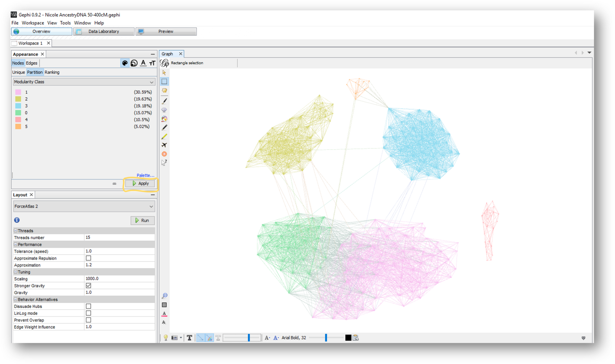Click the label attributes configuration icon
The width and height of the screenshot is (615, 364).
click(x=356, y=338)
